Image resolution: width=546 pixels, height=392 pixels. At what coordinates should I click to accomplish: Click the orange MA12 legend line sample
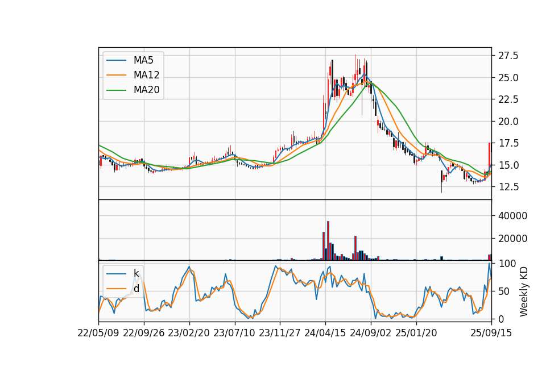[116, 75]
